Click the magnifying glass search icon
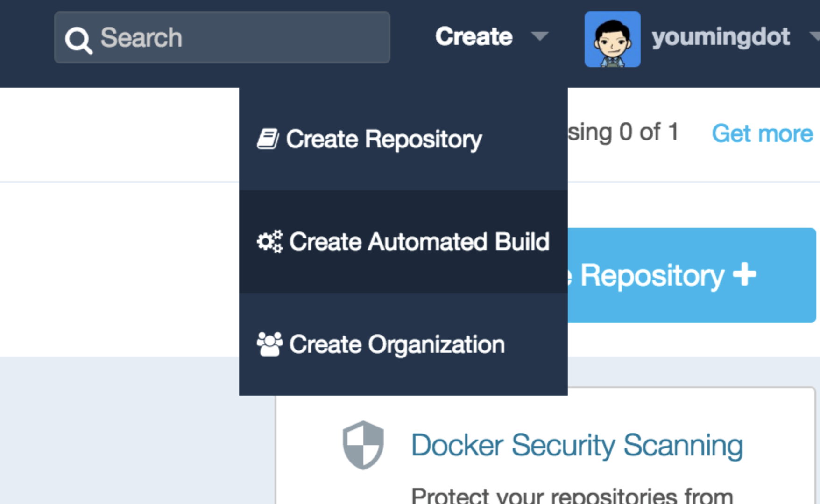 78,40
